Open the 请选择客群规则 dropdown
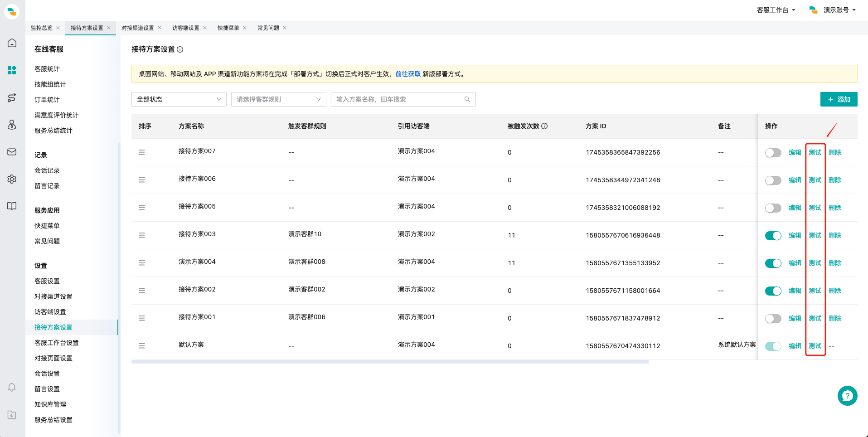Viewport: 868px width, 437px height. coord(279,99)
